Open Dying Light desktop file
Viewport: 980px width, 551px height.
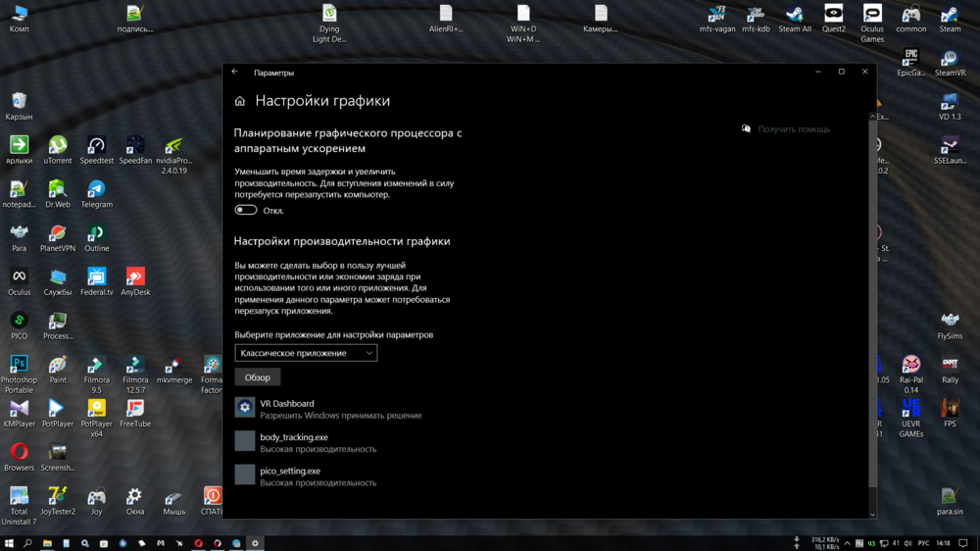(x=329, y=24)
